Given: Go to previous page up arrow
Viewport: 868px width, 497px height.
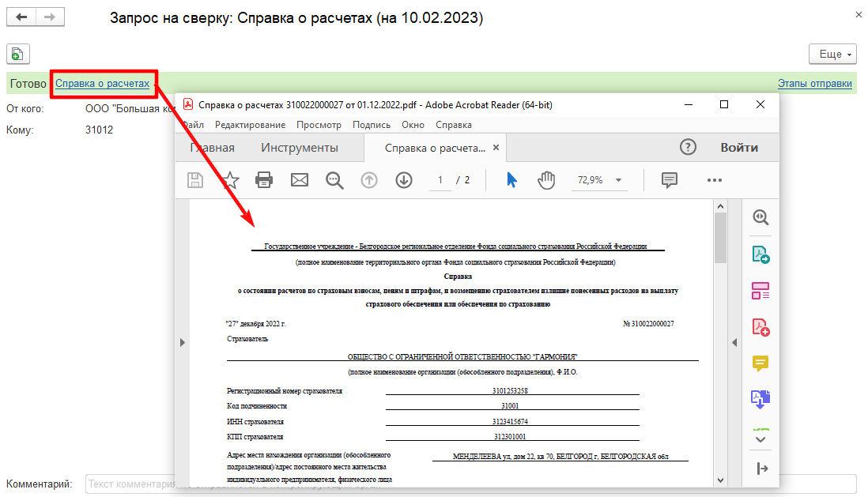Looking at the screenshot, I should point(369,180).
